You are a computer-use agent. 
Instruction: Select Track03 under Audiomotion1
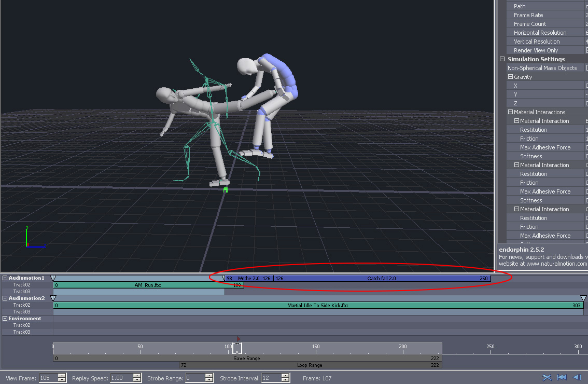click(22, 292)
